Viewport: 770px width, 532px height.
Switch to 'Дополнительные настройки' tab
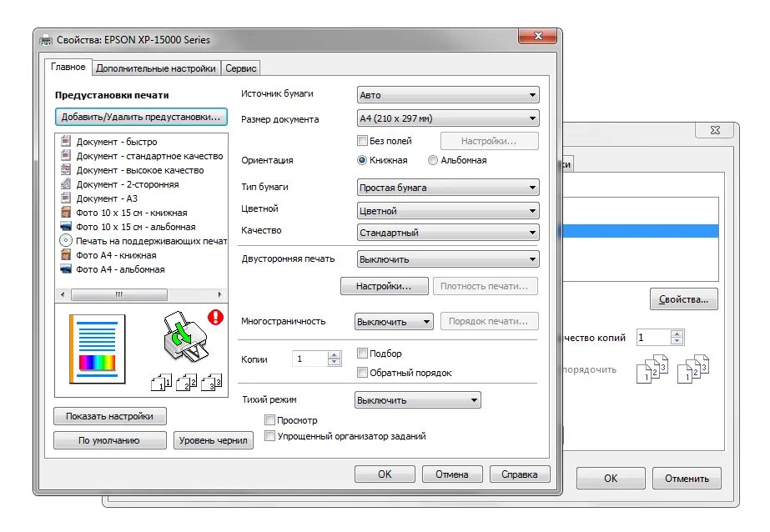[156, 68]
